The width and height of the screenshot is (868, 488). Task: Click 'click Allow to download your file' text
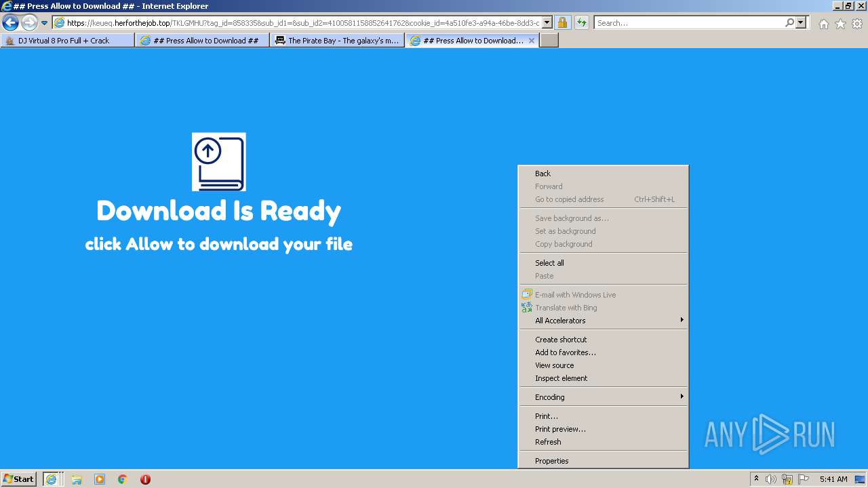(218, 244)
